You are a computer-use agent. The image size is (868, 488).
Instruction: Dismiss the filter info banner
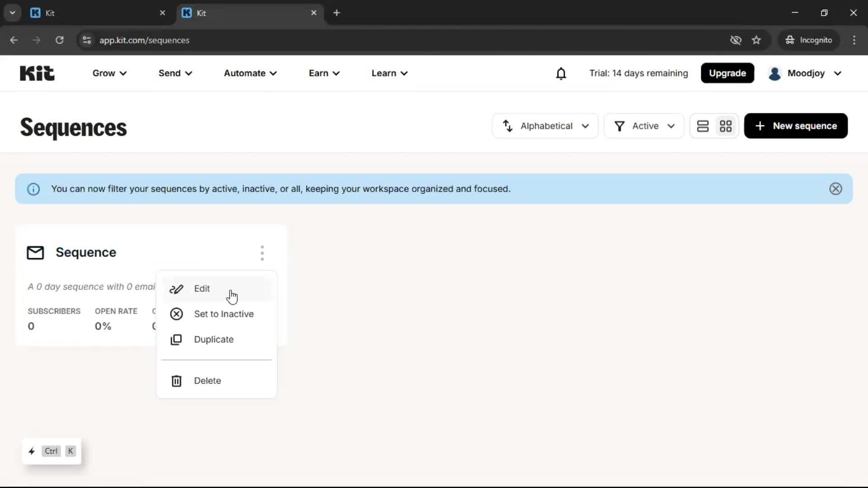[x=835, y=189]
